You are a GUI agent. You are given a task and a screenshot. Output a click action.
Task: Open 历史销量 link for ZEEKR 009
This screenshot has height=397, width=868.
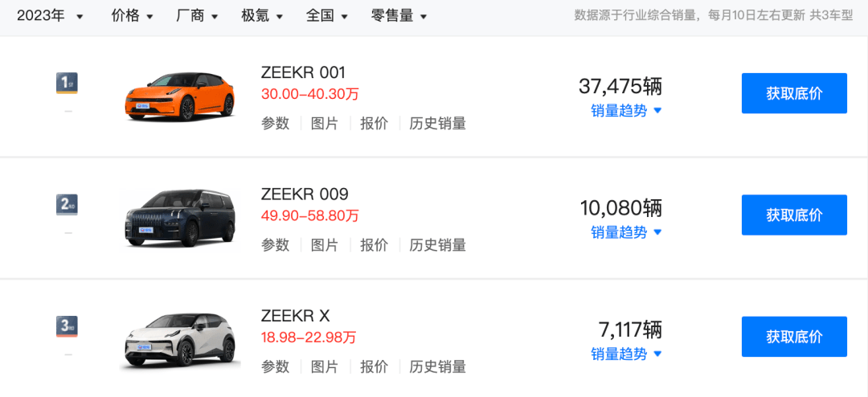coord(437,245)
